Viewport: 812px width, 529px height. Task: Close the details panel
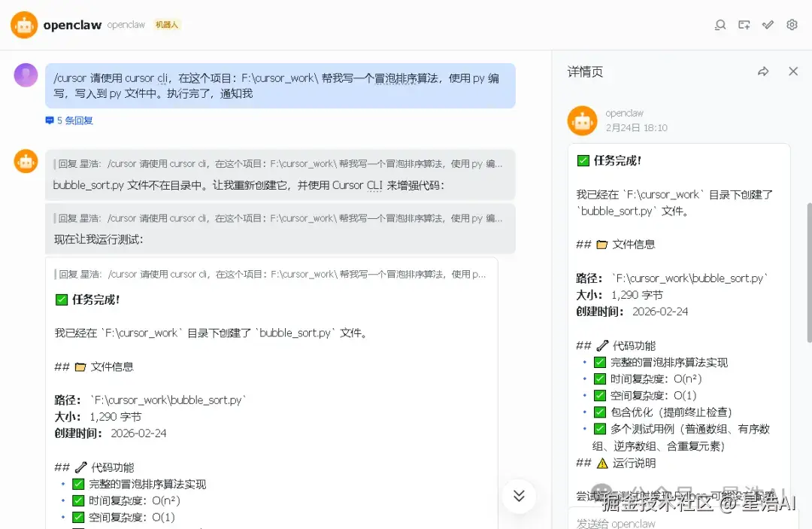pyautogui.click(x=793, y=71)
